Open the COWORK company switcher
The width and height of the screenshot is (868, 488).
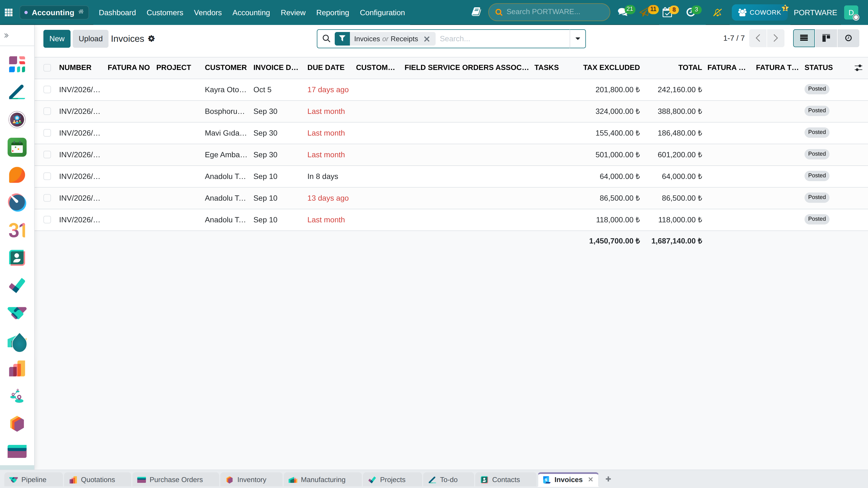[759, 12]
